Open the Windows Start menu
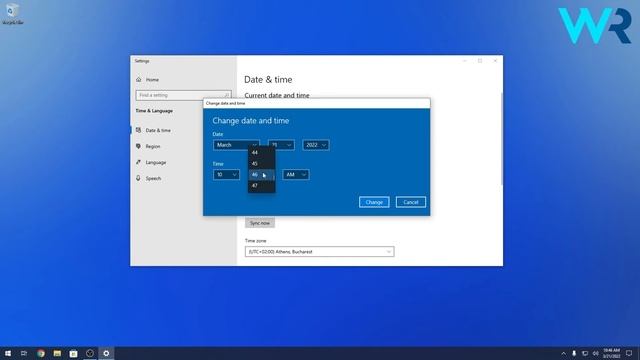This screenshot has width=640, height=360. click(x=8, y=353)
